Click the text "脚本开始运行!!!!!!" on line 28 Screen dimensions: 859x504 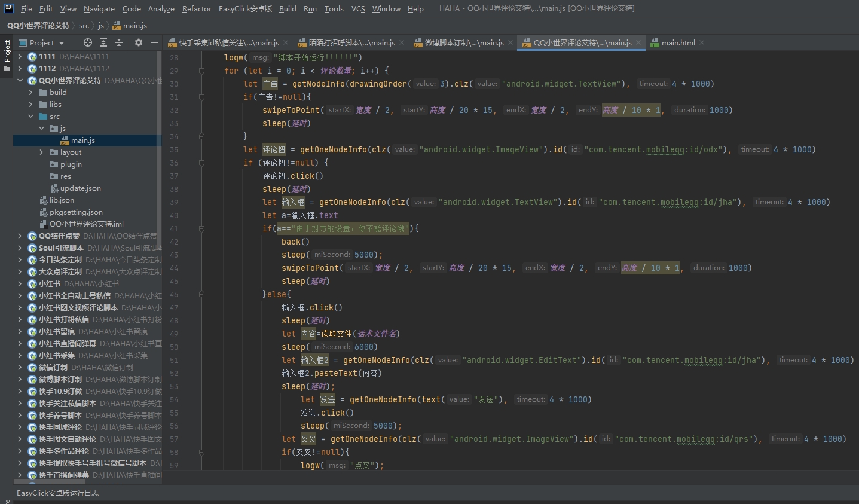pyautogui.click(x=317, y=57)
